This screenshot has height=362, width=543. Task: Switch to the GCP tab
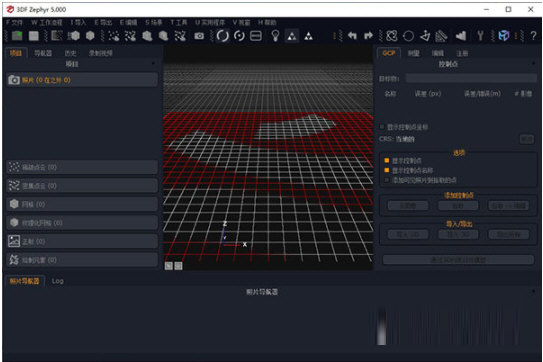point(389,53)
